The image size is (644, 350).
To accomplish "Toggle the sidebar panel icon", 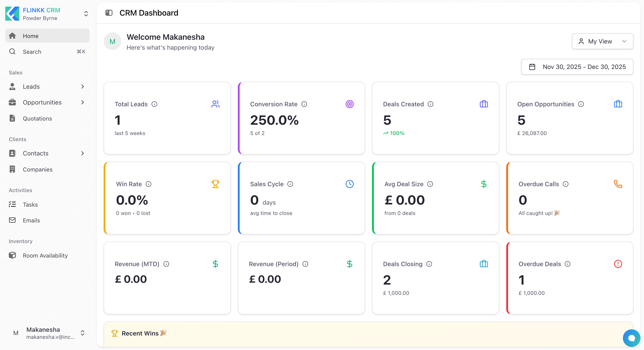I will point(109,13).
